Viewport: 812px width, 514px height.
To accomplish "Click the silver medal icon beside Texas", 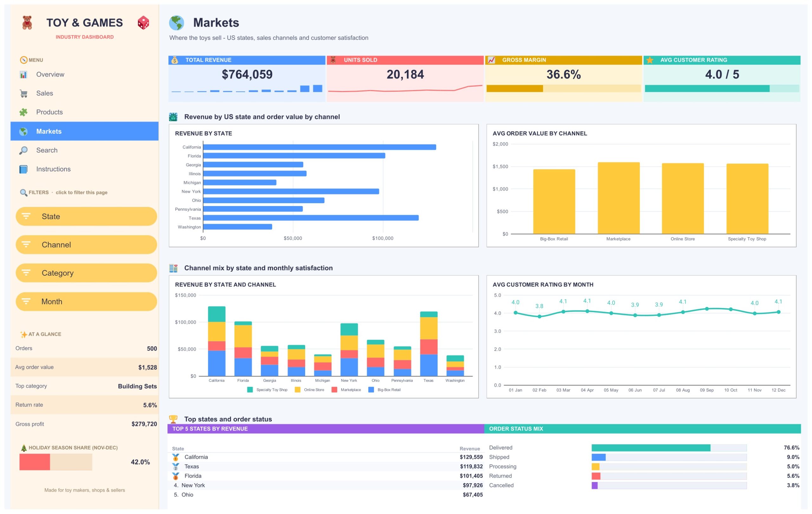I will pos(175,466).
